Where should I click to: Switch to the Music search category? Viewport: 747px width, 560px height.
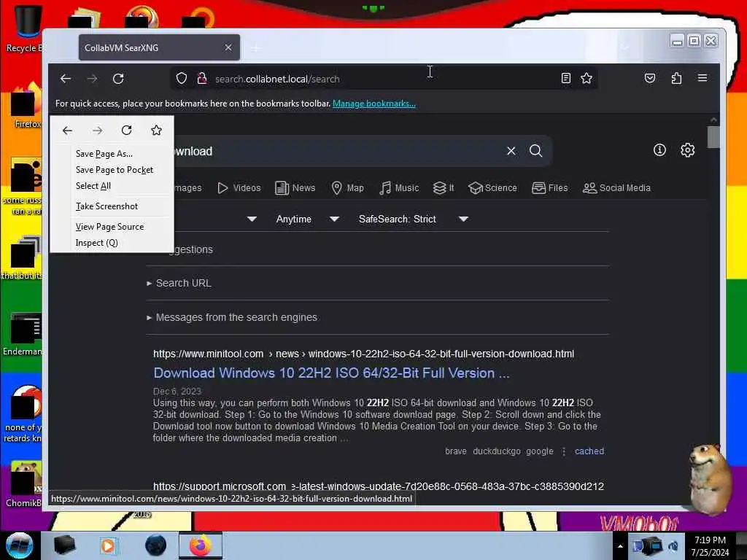click(399, 188)
